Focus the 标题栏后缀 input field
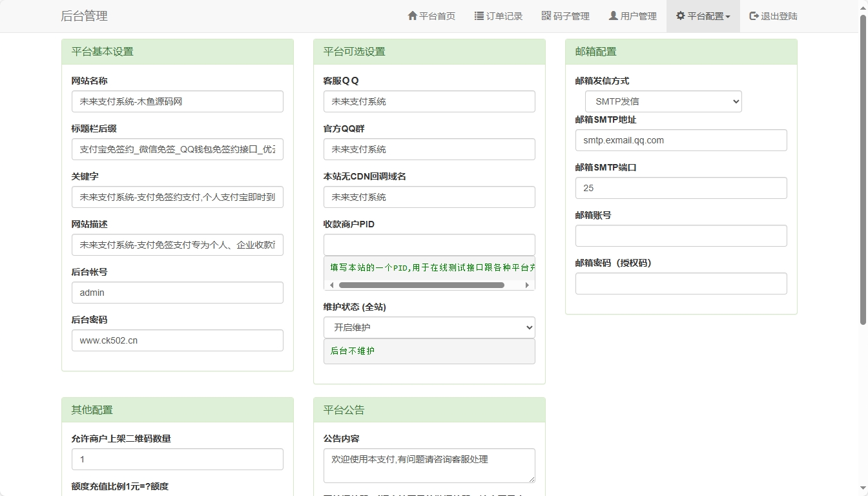This screenshot has width=868, height=496. 178,149
